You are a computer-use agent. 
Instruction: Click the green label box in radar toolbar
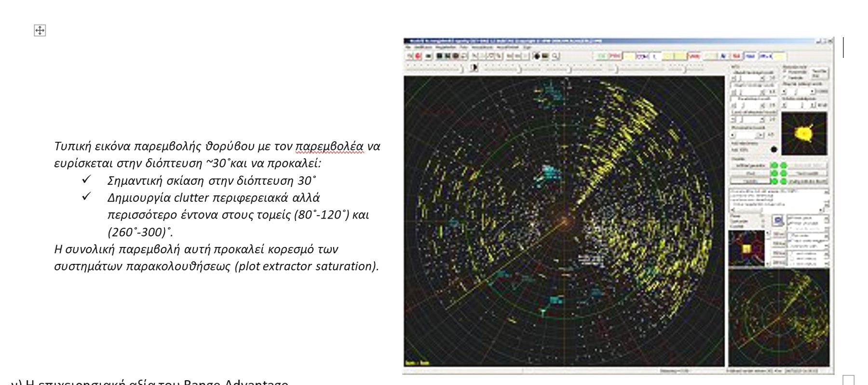601,56
